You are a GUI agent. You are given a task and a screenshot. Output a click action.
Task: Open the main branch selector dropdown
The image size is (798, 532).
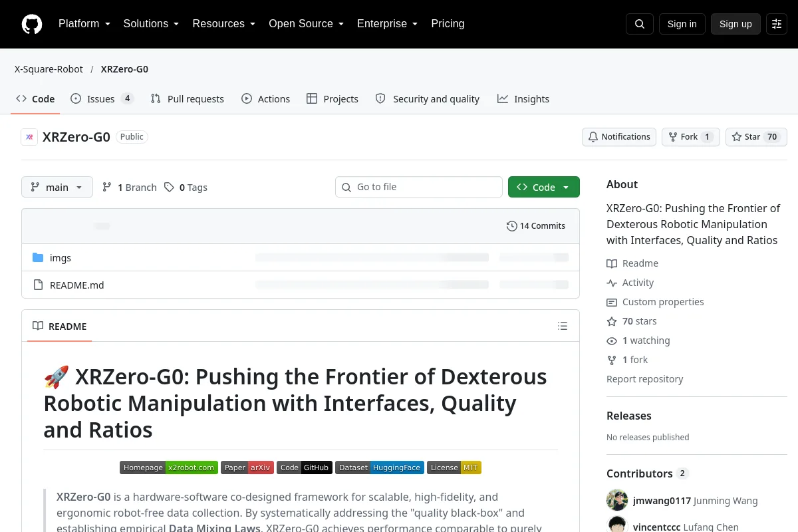coord(57,188)
